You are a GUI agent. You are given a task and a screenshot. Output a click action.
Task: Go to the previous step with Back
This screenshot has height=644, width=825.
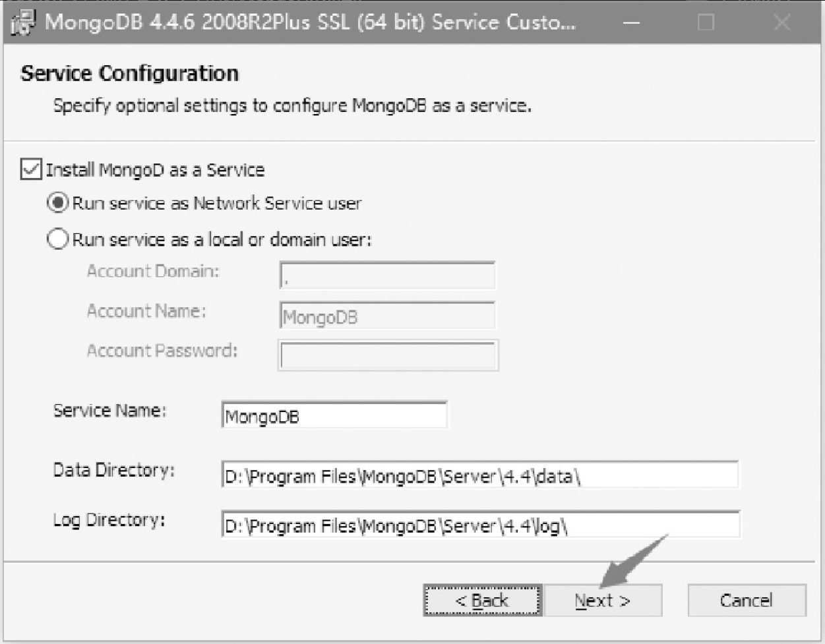tap(482, 600)
